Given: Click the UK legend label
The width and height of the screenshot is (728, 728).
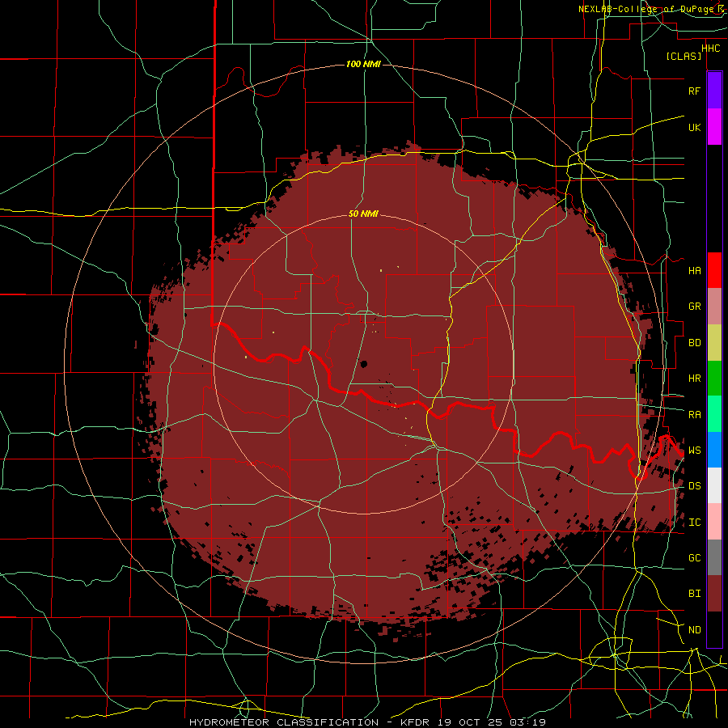Looking at the screenshot, I should [x=694, y=127].
